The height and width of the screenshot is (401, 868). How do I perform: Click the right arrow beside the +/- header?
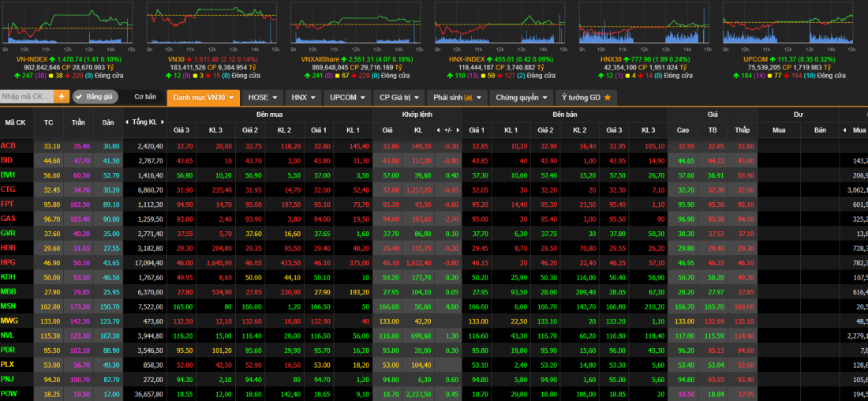tap(457, 129)
